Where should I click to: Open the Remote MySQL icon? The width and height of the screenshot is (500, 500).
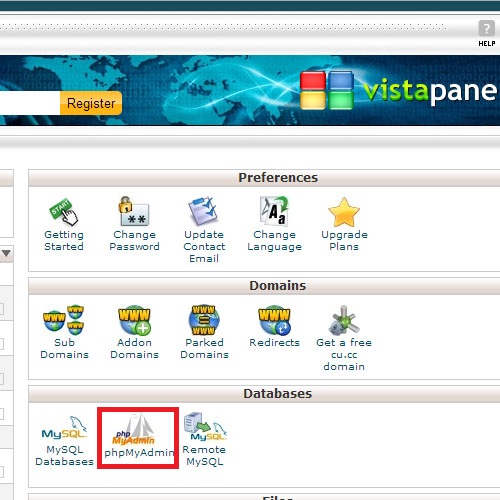tap(205, 427)
